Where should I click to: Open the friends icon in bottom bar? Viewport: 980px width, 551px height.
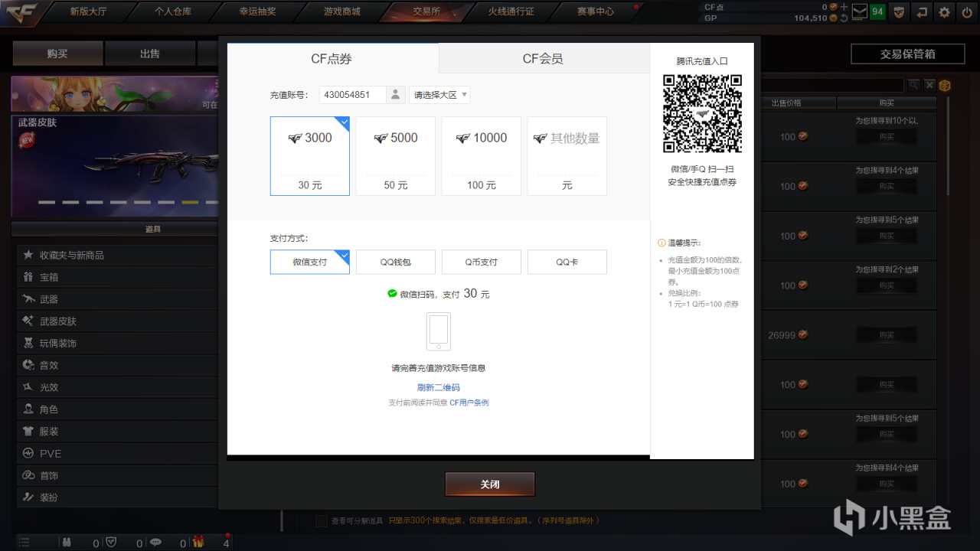tap(67, 542)
